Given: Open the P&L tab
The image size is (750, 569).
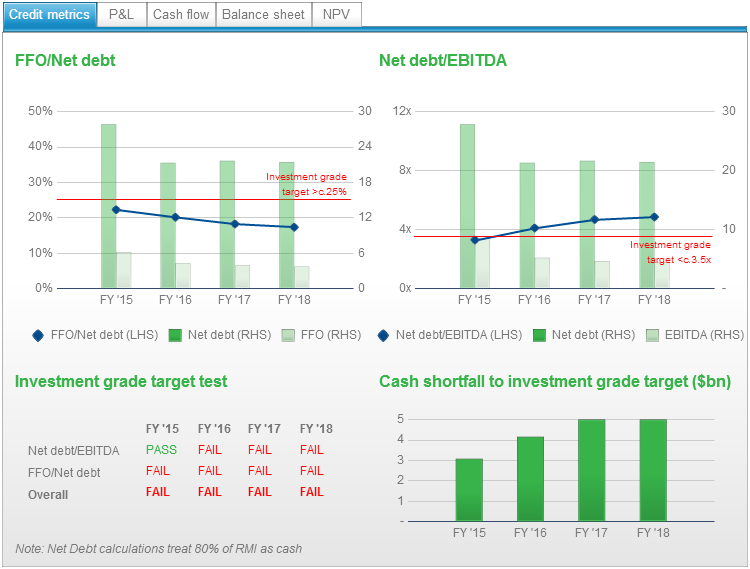Looking at the screenshot, I should 121,14.
